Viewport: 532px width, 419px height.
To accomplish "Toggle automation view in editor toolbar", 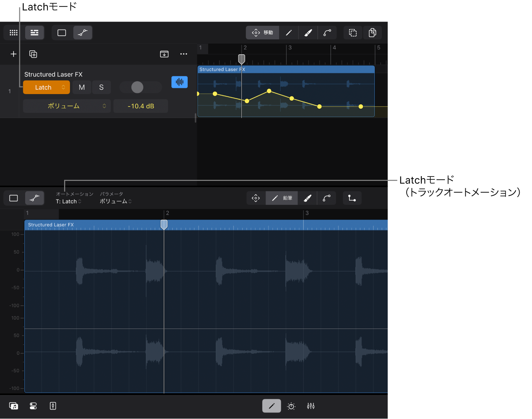I will (x=35, y=198).
